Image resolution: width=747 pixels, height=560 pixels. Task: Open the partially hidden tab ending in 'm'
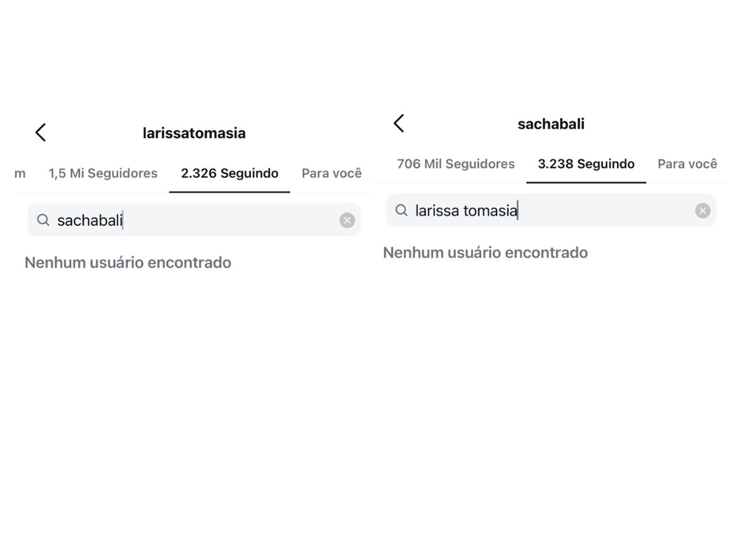click(20, 174)
